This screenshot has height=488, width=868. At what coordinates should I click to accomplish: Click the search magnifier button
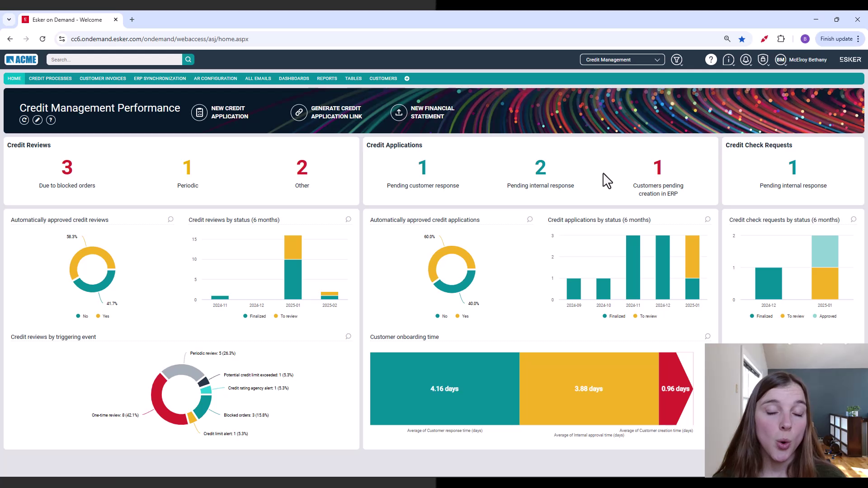(x=188, y=60)
